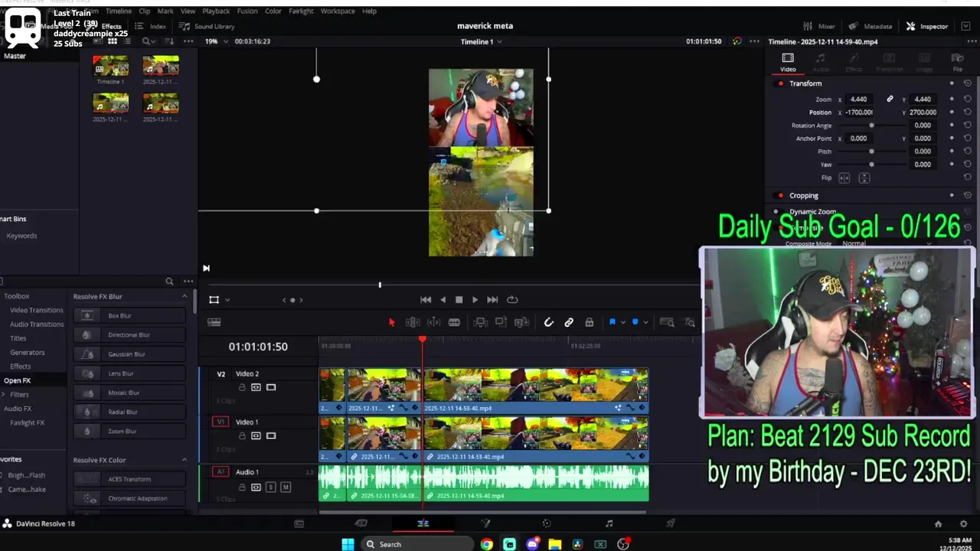Toggle Linked Selection chain icon
Viewport: 980px width, 551px height.
click(x=569, y=323)
